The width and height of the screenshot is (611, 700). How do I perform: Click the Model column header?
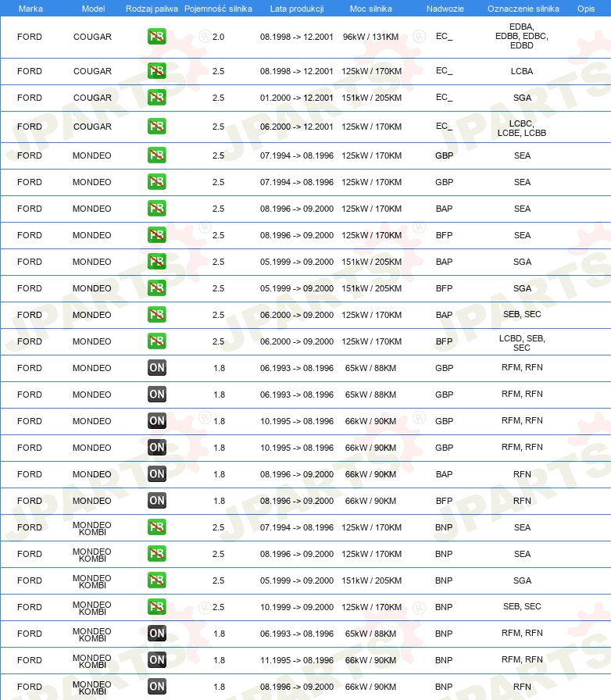(x=93, y=9)
